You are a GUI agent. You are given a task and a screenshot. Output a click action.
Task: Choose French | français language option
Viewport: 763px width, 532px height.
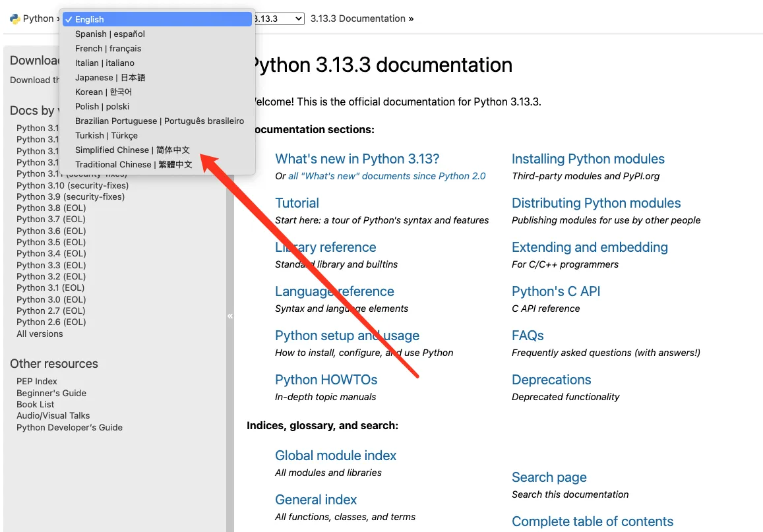(x=157, y=49)
